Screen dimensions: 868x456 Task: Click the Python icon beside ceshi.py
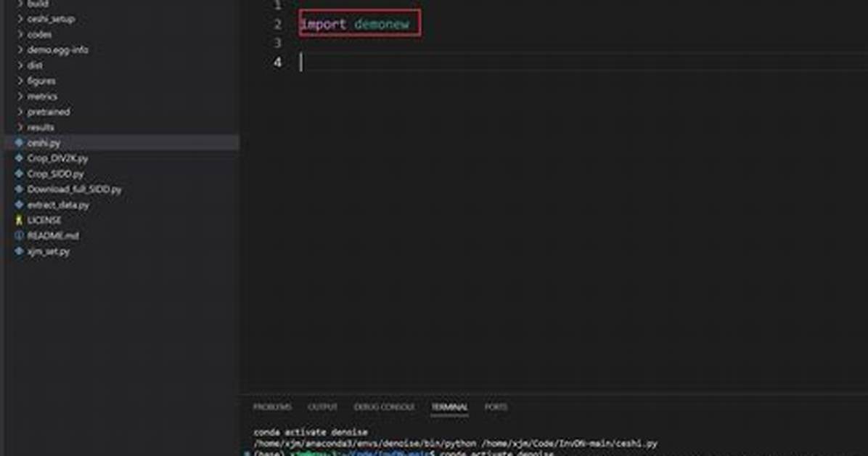(20, 142)
